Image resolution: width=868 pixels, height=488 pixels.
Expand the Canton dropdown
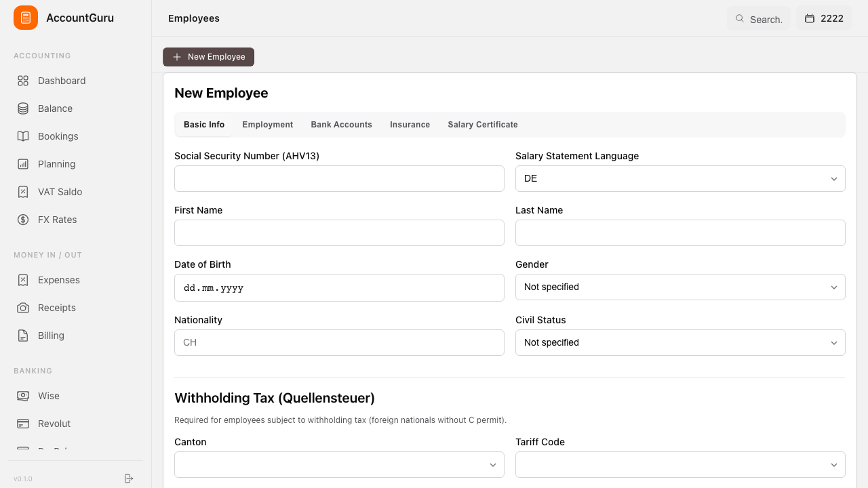(x=339, y=464)
